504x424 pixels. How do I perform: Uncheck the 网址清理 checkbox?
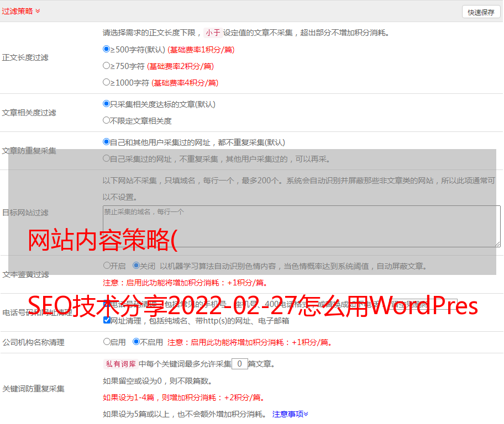tap(107, 320)
